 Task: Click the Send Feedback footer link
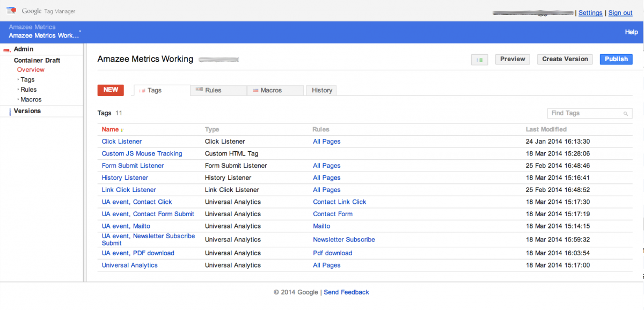pyautogui.click(x=346, y=292)
